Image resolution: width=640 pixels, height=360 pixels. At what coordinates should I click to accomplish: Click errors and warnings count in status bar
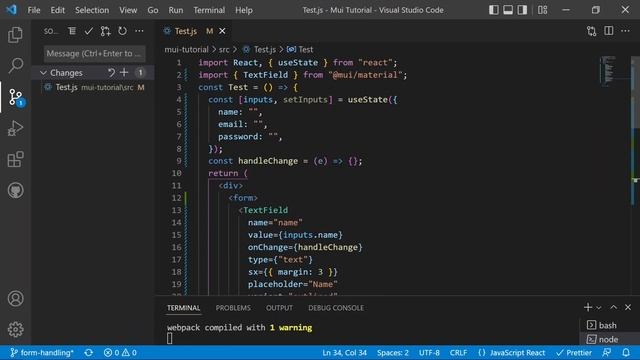[120, 353]
